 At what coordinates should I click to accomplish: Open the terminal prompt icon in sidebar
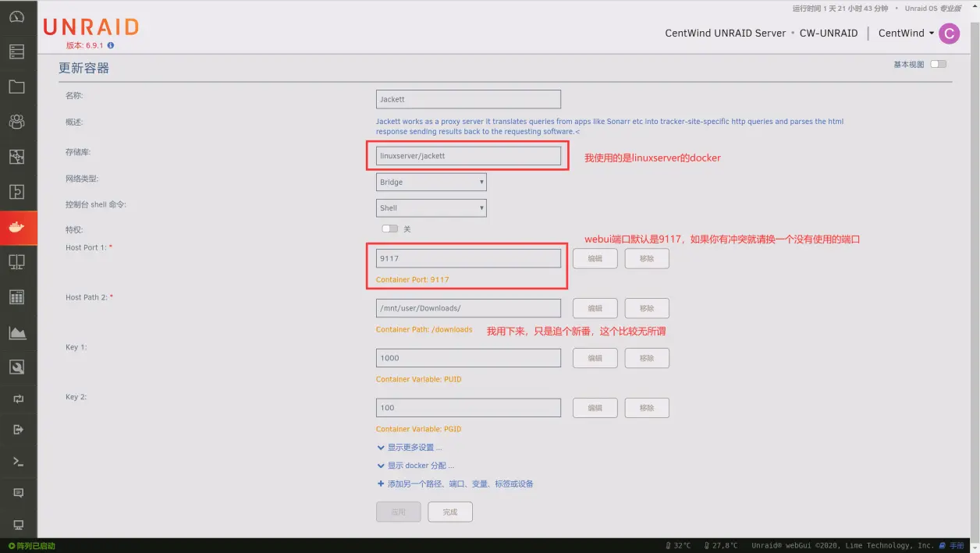18,462
